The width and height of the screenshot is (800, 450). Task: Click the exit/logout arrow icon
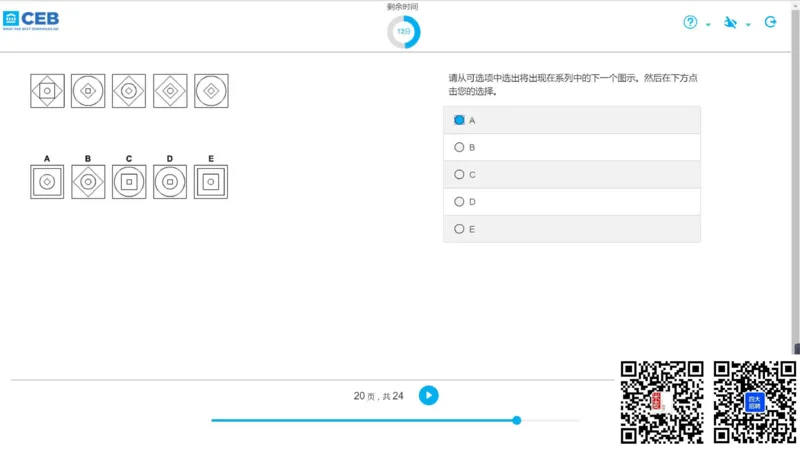tap(770, 22)
